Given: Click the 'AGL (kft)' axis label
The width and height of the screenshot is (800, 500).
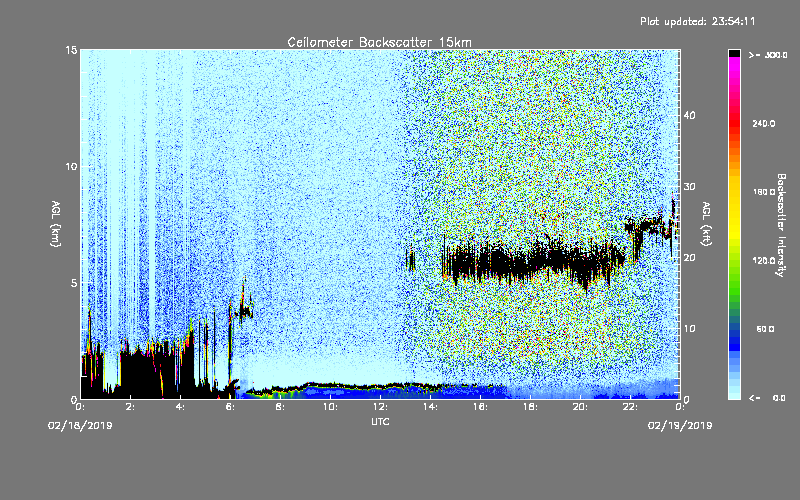Looking at the screenshot, I should click(706, 223).
